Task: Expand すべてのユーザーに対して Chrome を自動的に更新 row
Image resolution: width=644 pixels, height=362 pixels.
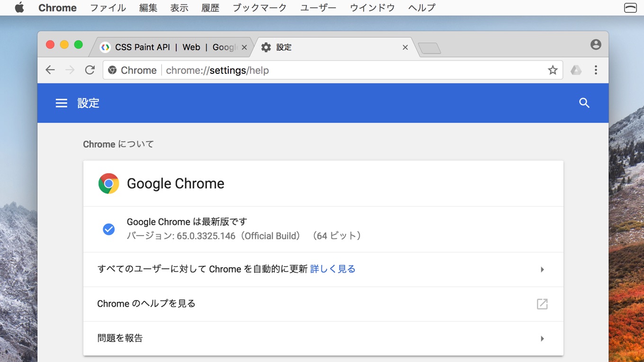Action: click(x=542, y=269)
